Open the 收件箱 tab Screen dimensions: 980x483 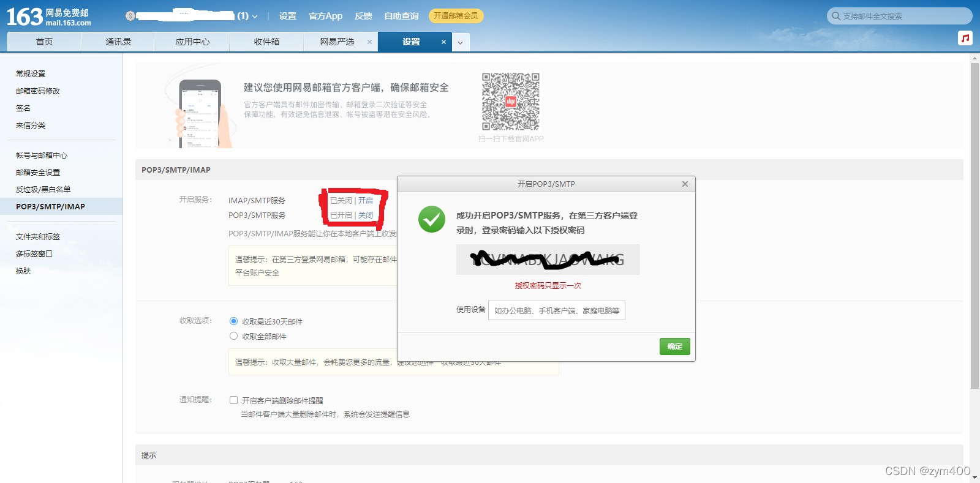266,42
